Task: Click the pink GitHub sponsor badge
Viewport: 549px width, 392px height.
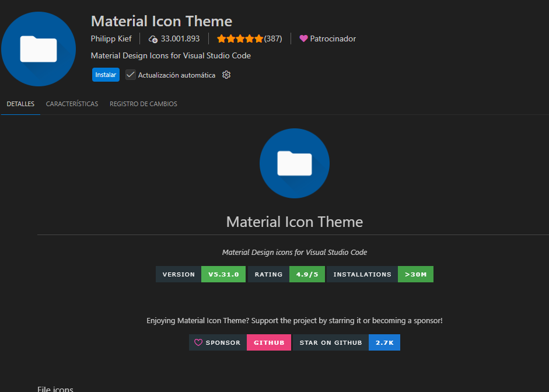Action: click(x=269, y=342)
